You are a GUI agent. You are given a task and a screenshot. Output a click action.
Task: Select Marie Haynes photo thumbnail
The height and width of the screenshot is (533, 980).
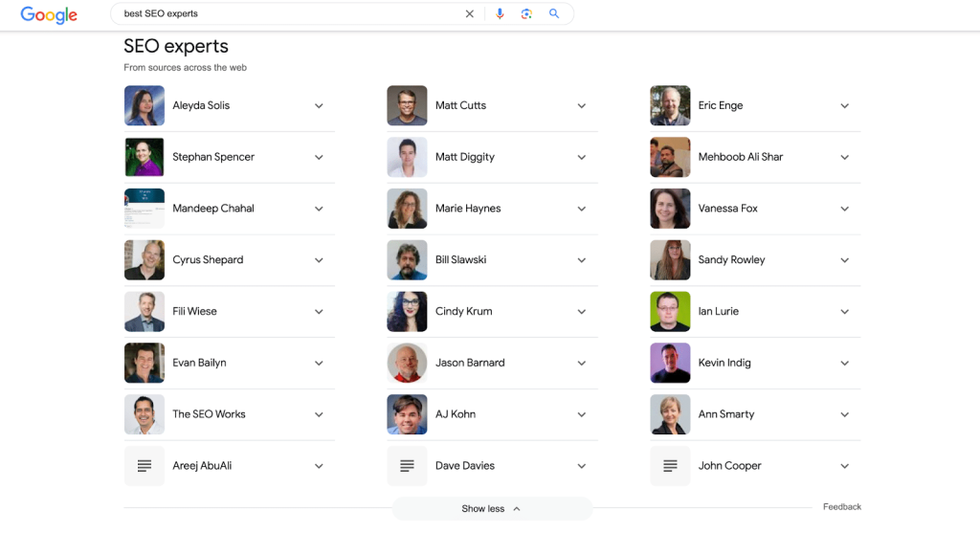tap(407, 209)
